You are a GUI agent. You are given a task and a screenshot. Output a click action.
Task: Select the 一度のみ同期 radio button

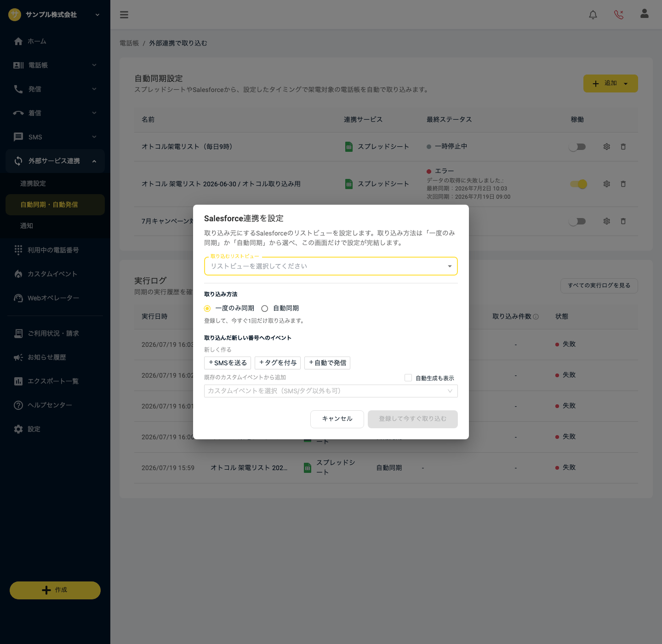207,309
